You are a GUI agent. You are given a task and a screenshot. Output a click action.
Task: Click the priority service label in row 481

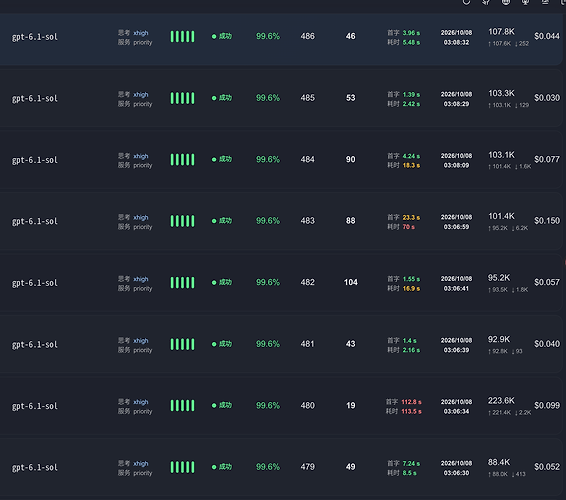tap(143, 350)
